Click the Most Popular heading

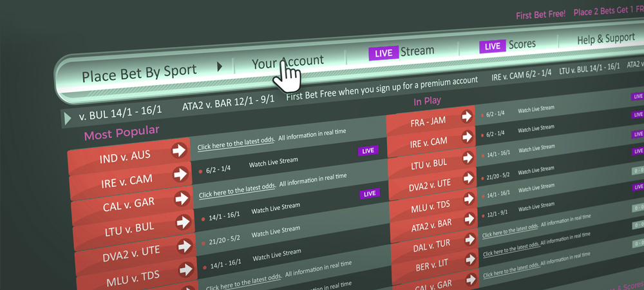click(122, 133)
